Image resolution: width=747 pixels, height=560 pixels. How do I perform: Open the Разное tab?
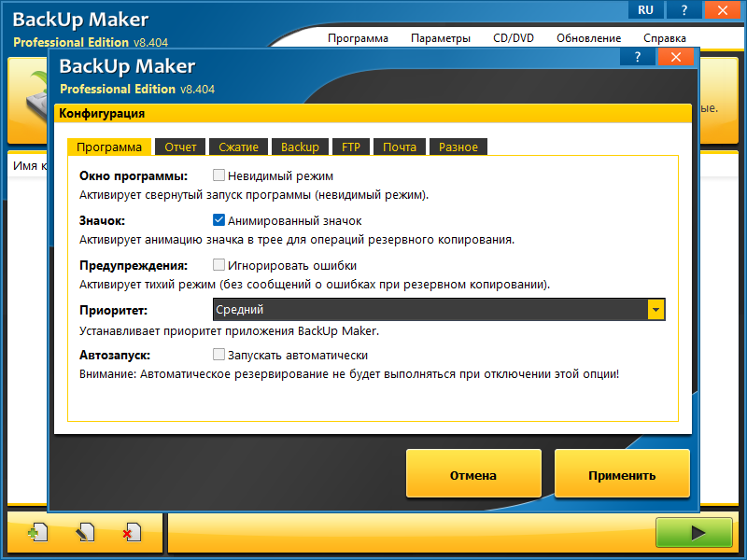[458, 147]
